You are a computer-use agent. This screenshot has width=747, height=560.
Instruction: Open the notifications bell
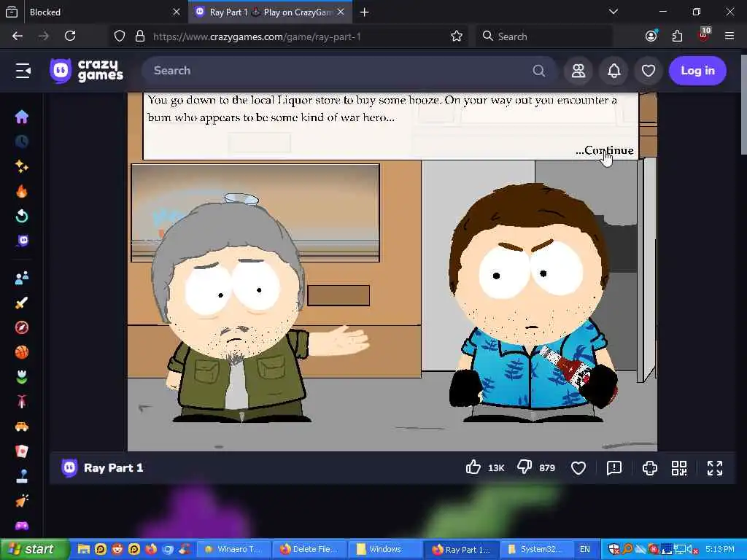614,71
